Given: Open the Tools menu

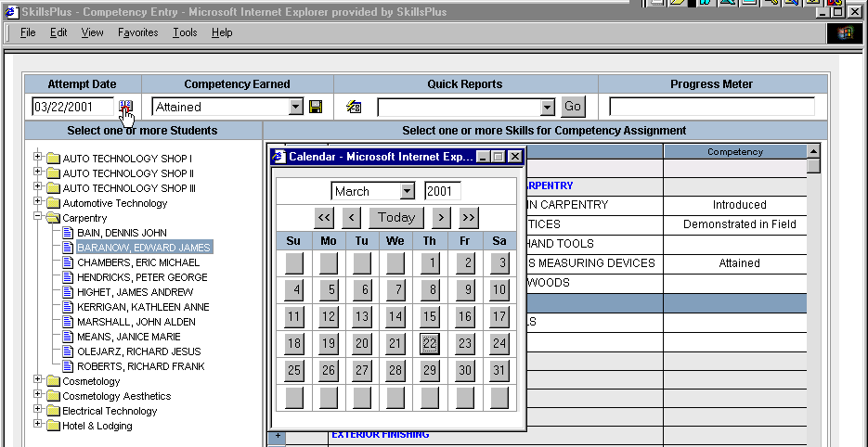Looking at the screenshot, I should tap(185, 32).
